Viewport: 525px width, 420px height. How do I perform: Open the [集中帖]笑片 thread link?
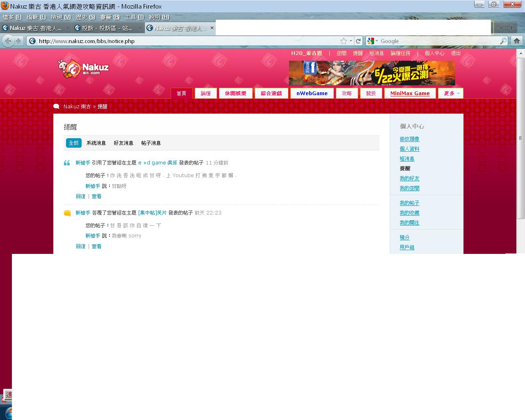click(153, 213)
